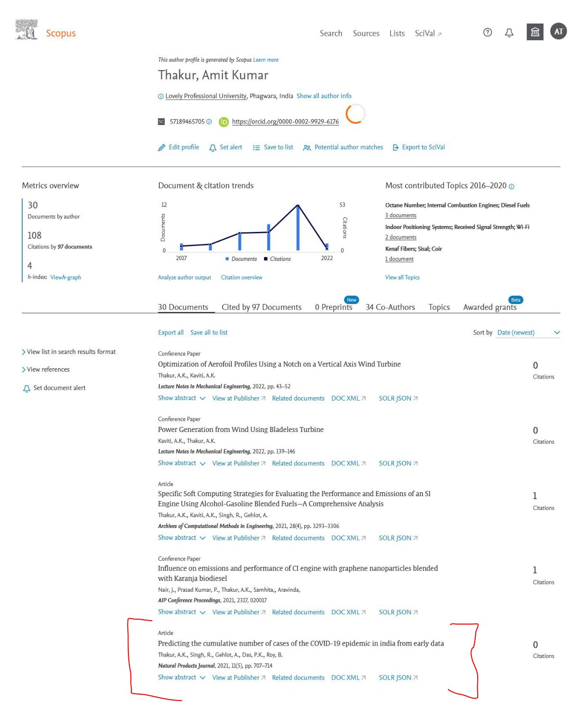Open 3 documents under Octane Number topic
This screenshot has width=588, height=705.
click(x=401, y=215)
